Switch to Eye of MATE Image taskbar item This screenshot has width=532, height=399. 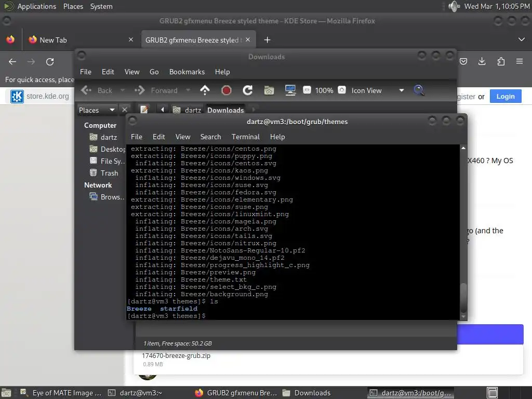(61, 393)
